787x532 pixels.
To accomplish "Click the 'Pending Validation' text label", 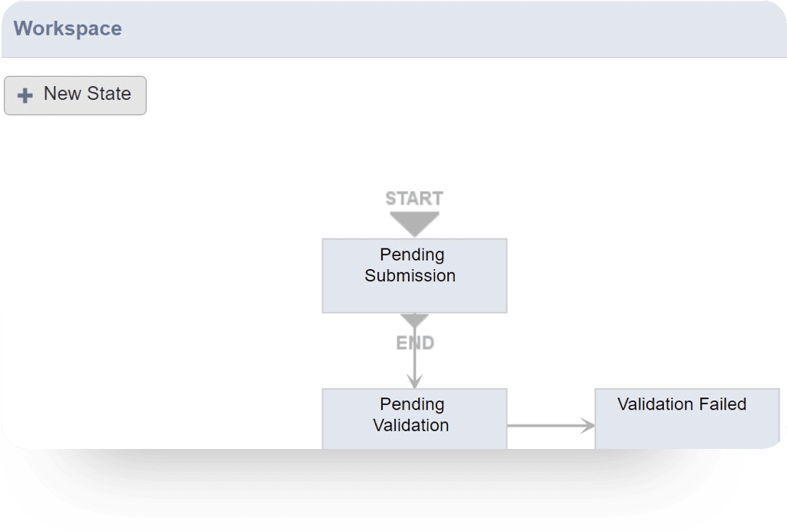I will pyautogui.click(x=411, y=414).
